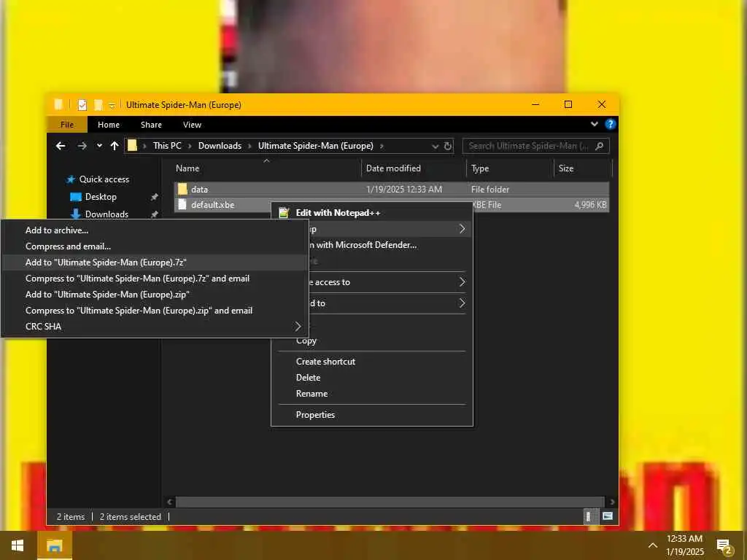The width and height of the screenshot is (747, 560).
Task: Switch to the Share ribbon tab
Action: click(x=151, y=125)
